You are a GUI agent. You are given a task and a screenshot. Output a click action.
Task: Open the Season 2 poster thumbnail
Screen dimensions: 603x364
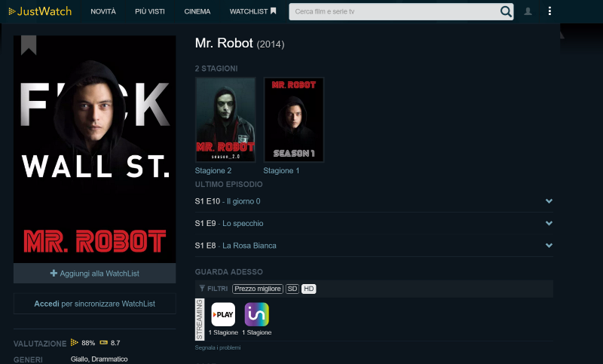coord(225,120)
